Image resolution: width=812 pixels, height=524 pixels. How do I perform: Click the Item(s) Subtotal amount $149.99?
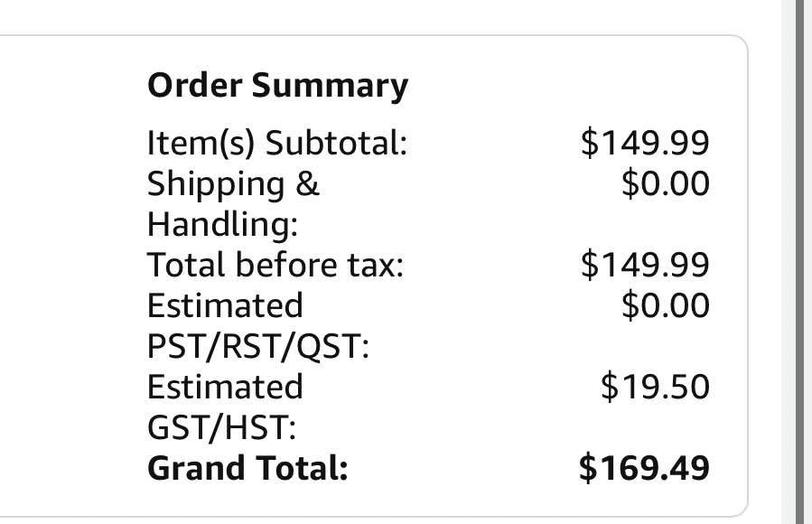pyautogui.click(x=645, y=143)
